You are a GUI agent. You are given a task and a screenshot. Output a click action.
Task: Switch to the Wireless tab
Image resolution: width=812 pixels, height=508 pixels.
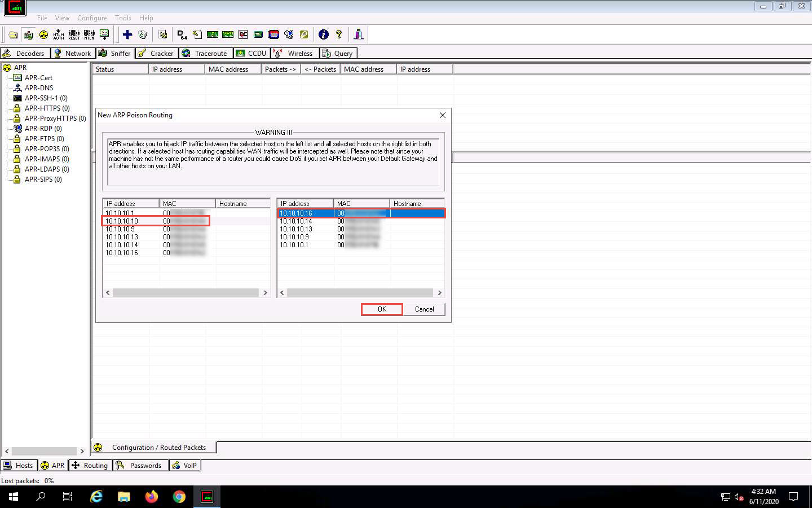tap(295, 53)
